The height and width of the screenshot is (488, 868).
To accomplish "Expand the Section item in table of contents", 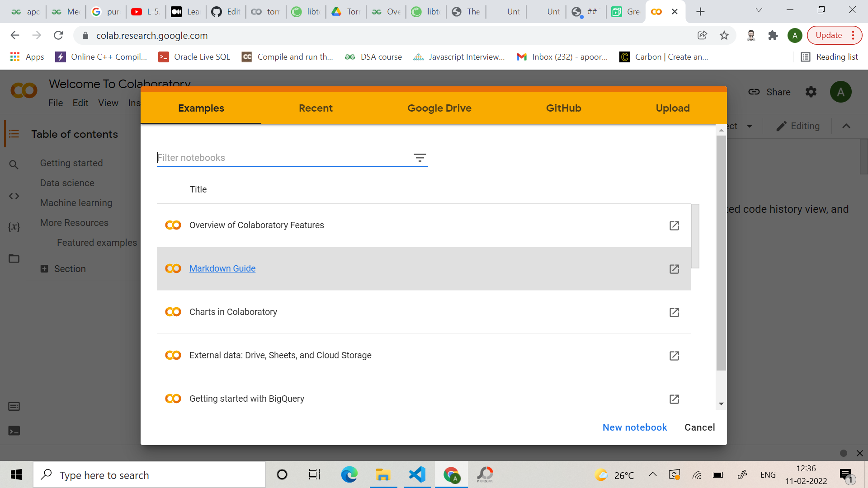I will pos(44,269).
